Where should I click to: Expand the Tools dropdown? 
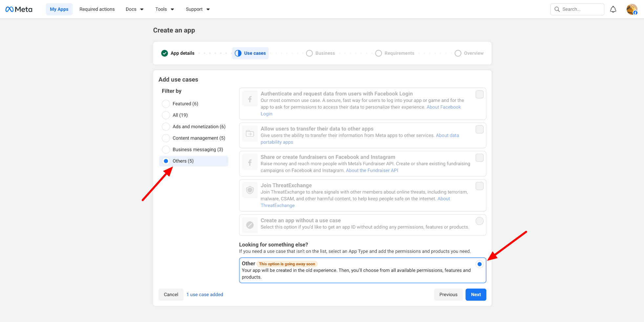tap(164, 9)
